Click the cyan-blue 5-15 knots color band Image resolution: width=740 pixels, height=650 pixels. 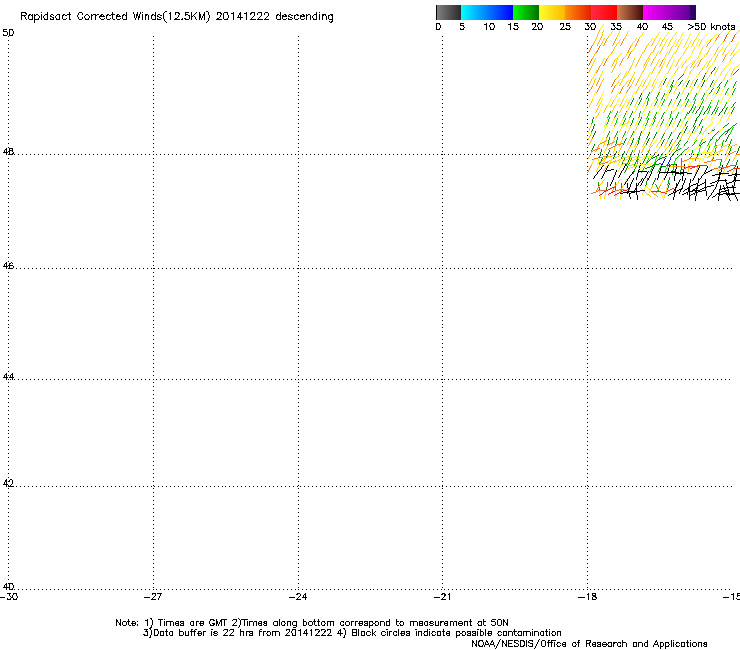coord(487,12)
